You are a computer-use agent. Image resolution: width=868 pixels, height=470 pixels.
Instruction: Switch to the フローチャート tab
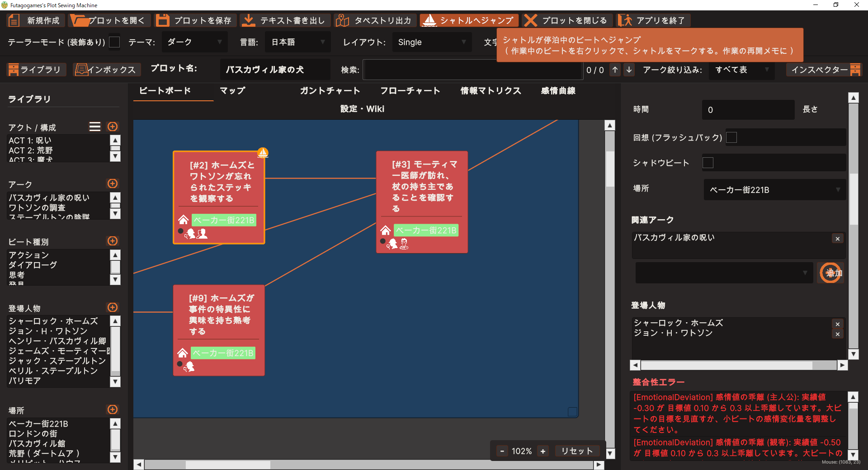410,90
